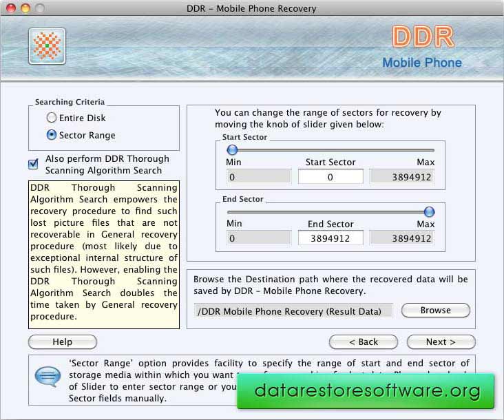Viewport: 504px width, 420px height.
Task: Click the DDR application logo icon
Action: coord(47,46)
